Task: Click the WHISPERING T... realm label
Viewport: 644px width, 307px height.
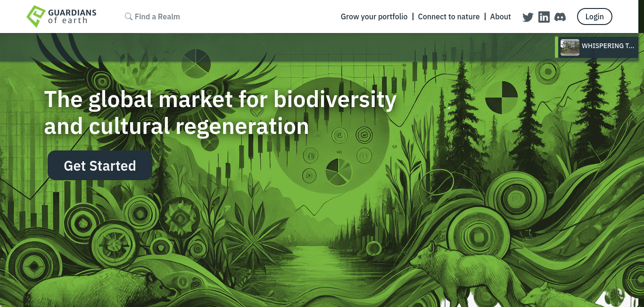Action: coord(608,46)
